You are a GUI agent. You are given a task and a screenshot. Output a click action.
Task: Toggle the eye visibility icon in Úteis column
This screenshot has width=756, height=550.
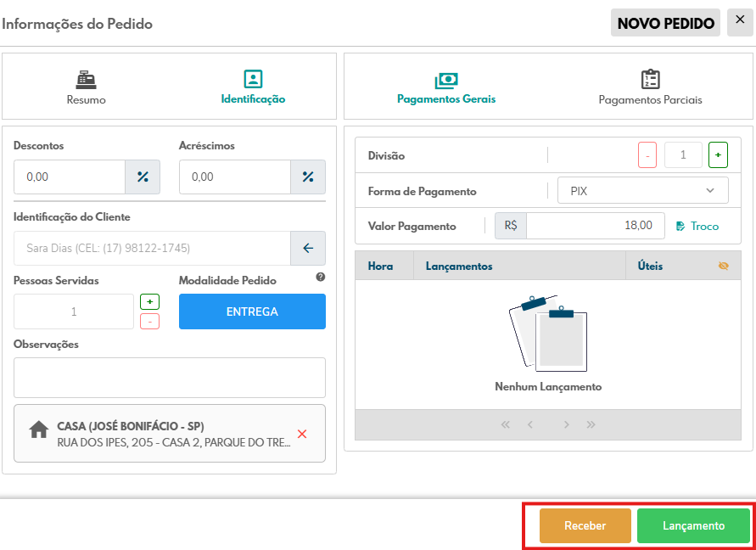(x=724, y=266)
